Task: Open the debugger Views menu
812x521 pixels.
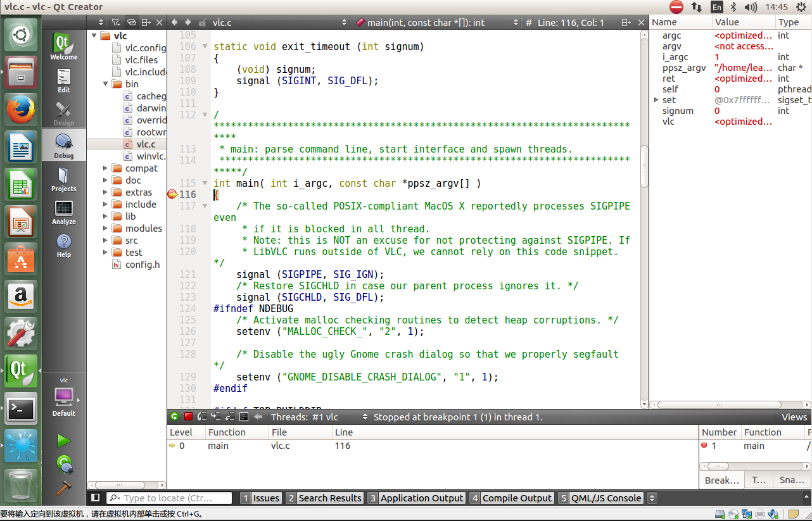Action: 794,417
